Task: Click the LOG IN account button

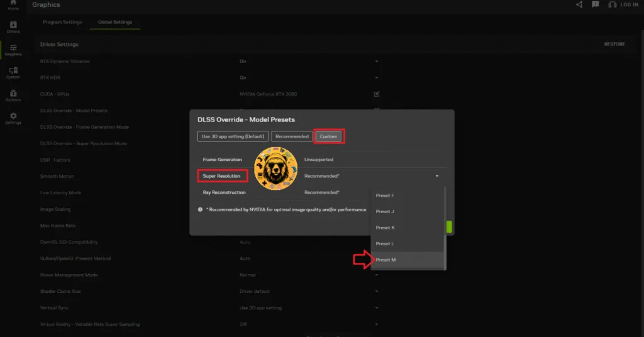Action: click(x=623, y=4)
